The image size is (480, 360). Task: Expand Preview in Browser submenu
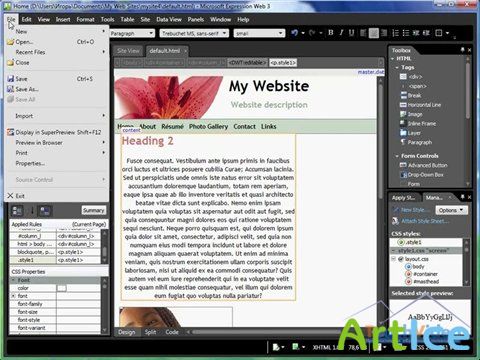coord(57,142)
